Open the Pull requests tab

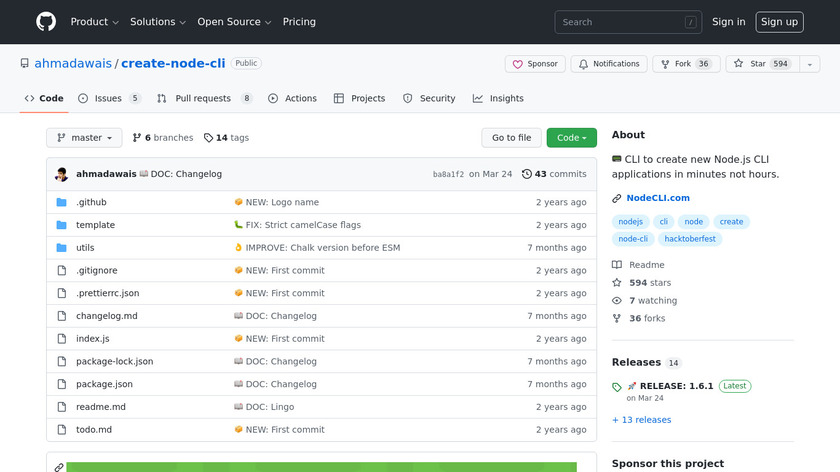coord(203,99)
